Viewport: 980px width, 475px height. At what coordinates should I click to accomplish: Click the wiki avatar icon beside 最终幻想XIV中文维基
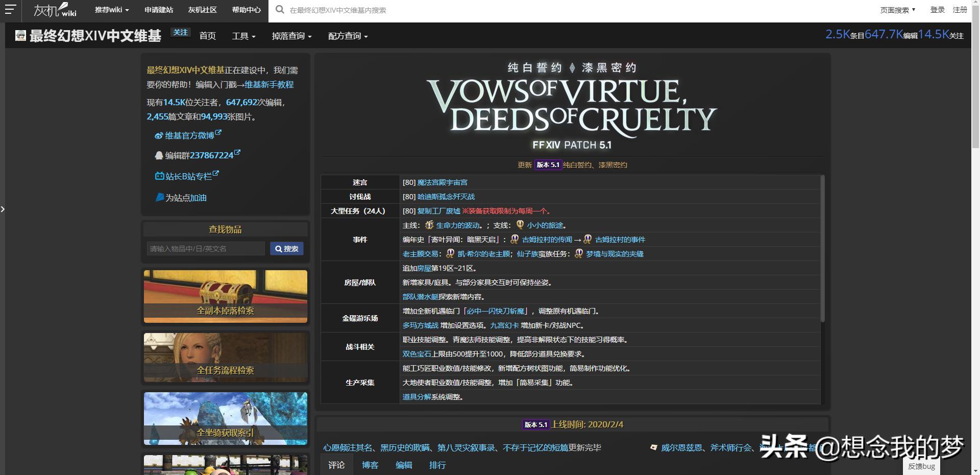20,35
